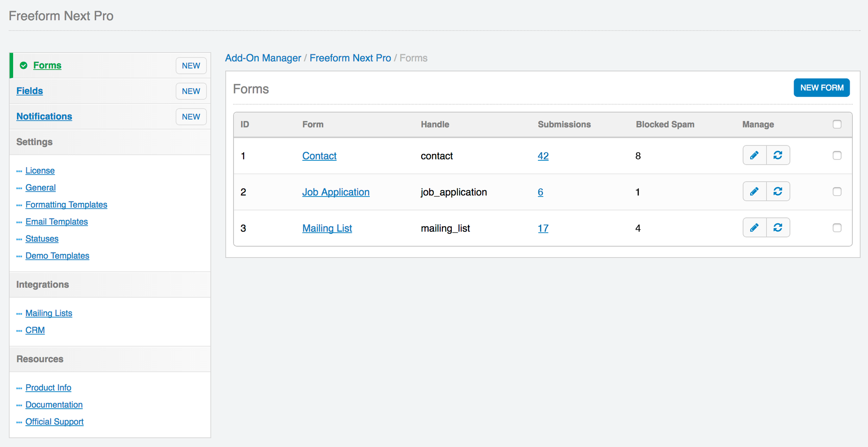
Task: Click the pencil edit icon for Contact form
Action: [754, 155]
